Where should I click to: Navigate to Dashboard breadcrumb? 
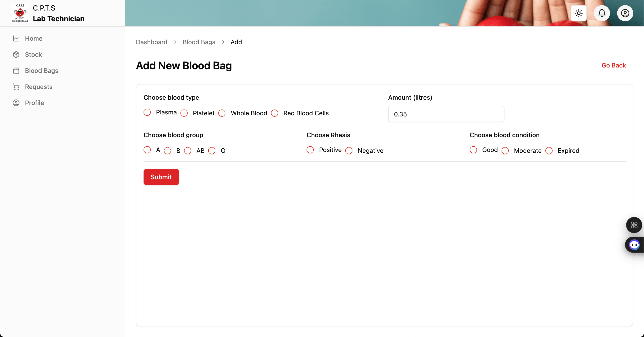(x=152, y=42)
